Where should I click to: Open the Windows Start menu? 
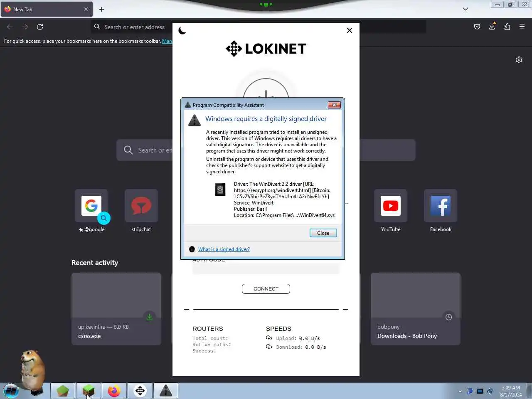point(11,391)
